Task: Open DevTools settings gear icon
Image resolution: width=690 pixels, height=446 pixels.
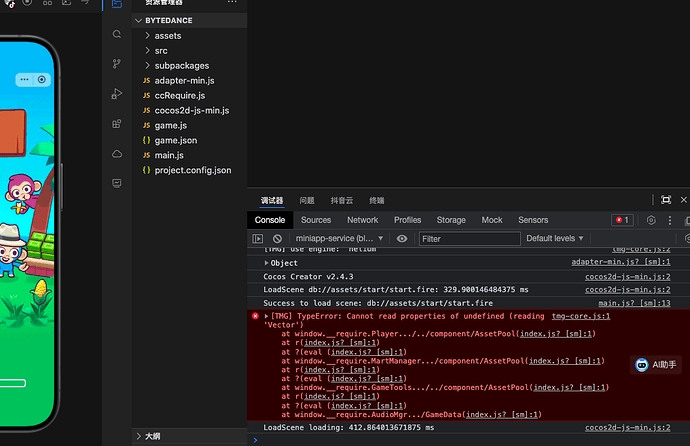Action: coord(651,220)
